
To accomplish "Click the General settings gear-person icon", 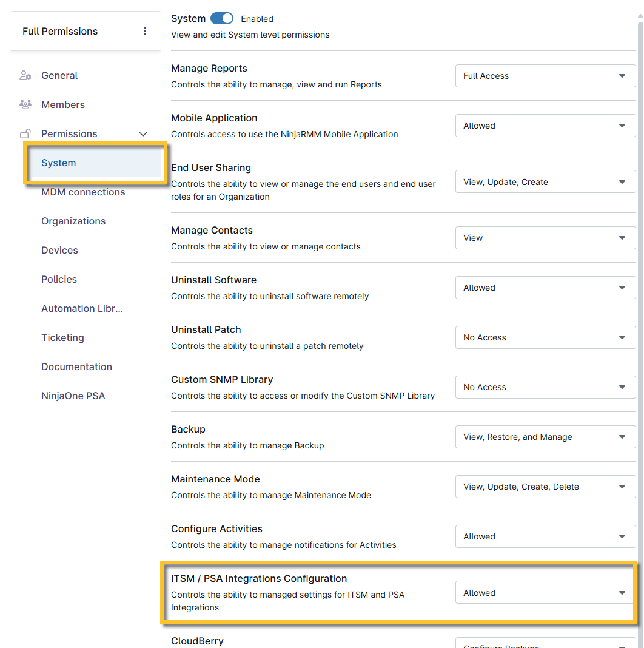I will pyautogui.click(x=25, y=76).
